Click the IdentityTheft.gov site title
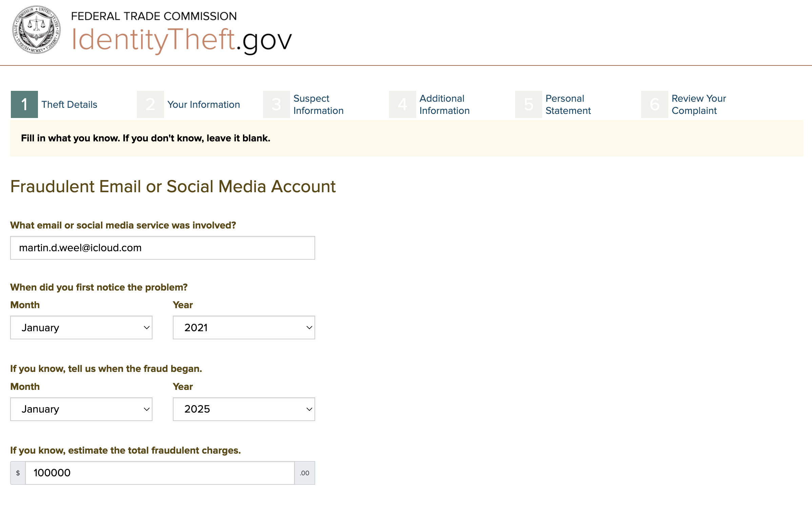Viewport: 812px width, 518px height. coord(182,40)
